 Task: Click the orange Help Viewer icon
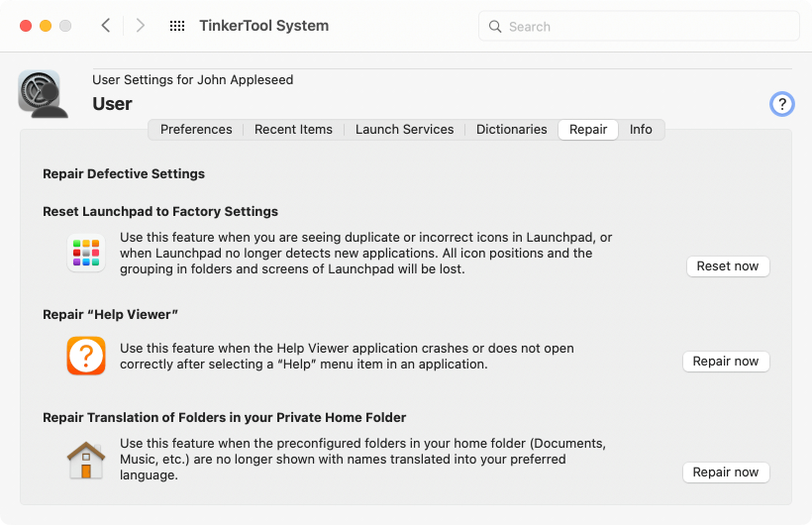point(86,356)
